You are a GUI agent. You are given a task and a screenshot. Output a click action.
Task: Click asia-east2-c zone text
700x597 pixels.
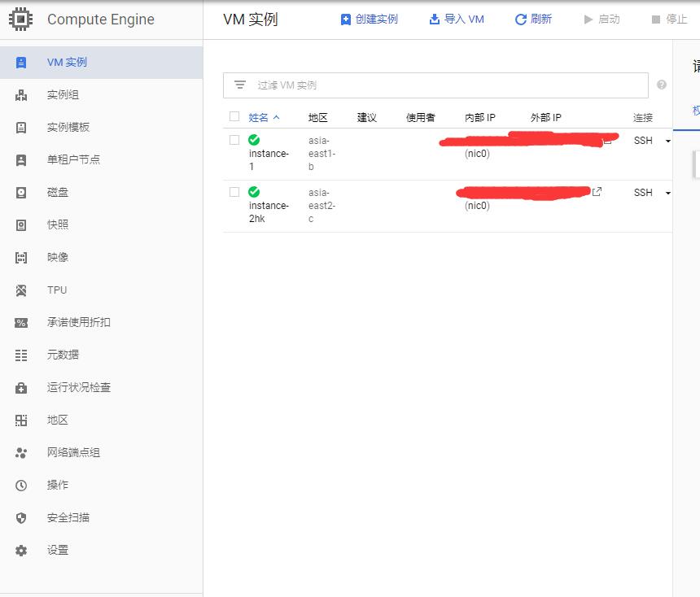click(322, 206)
